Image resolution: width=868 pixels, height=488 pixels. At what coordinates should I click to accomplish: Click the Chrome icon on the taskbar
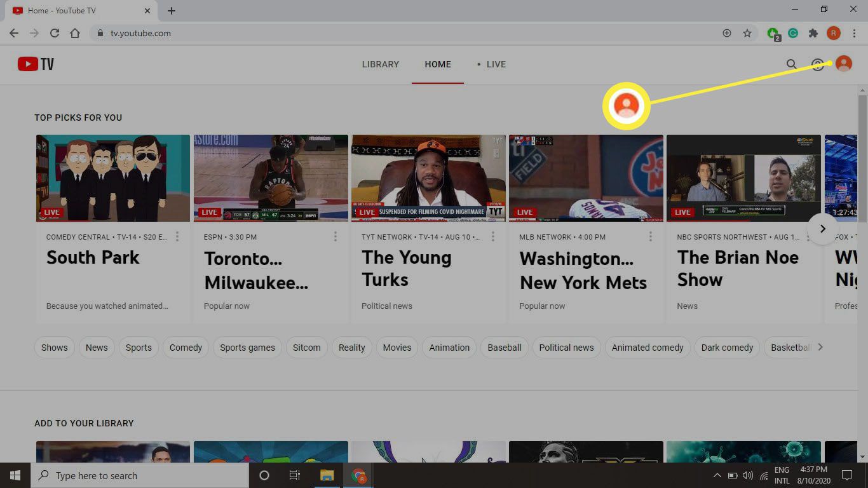tap(358, 475)
